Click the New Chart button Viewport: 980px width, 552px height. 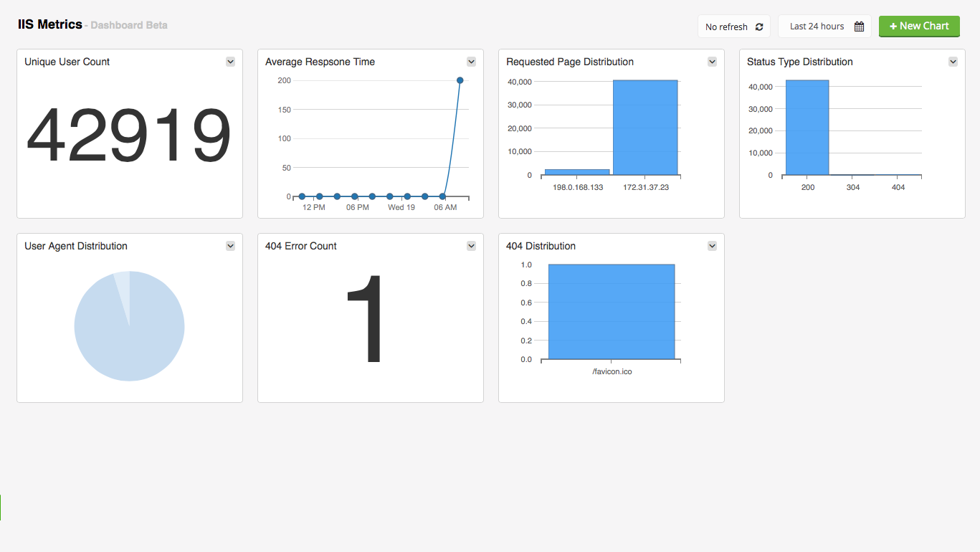919,26
